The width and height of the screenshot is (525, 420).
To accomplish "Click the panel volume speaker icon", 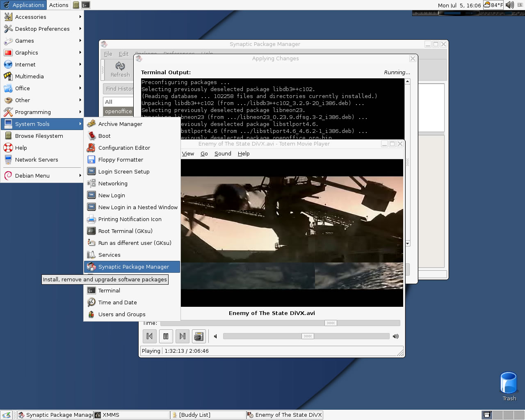I will pyautogui.click(x=510, y=5).
